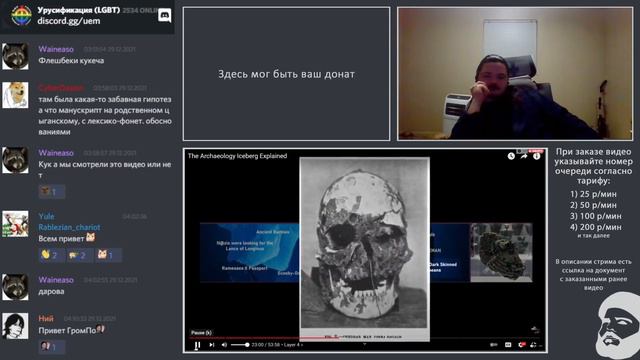Image resolution: width=640 pixels, height=360 pixels.
Task: Open Waineaso's profile from "Флешбеки кукеча" message
Action: 56,49
